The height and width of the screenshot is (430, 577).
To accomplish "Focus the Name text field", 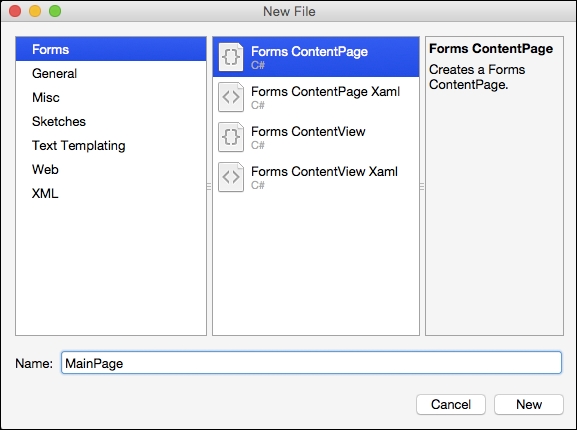I will (x=311, y=363).
